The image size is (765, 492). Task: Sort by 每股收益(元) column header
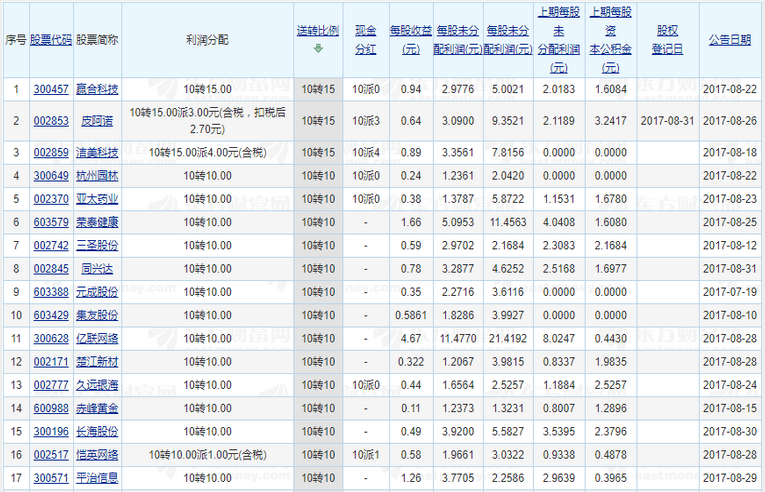click(411, 40)
